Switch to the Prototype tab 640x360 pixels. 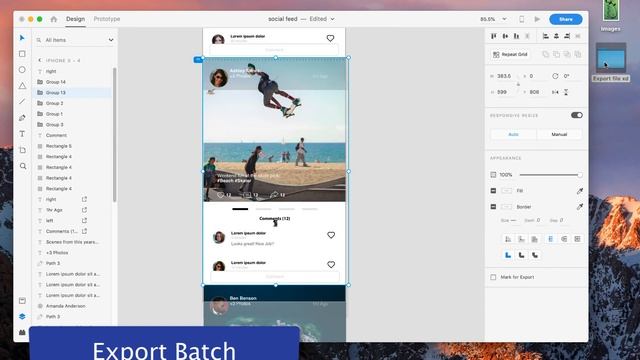click(107, 19)
